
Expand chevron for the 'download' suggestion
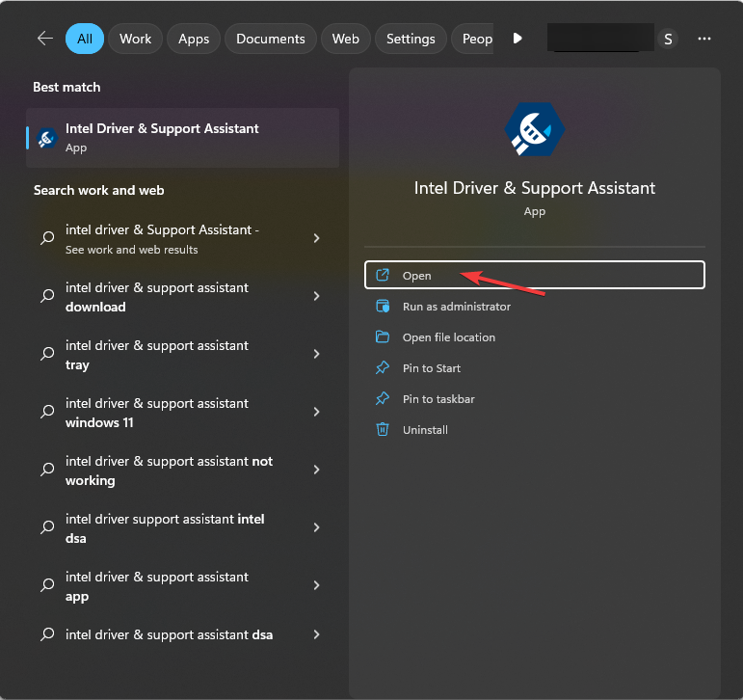(316, 296)
